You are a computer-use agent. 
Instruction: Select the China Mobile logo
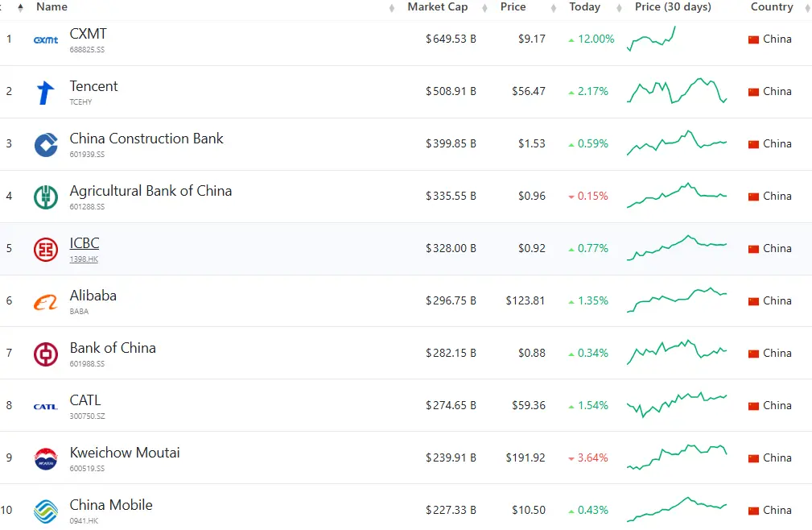point(46,511)
